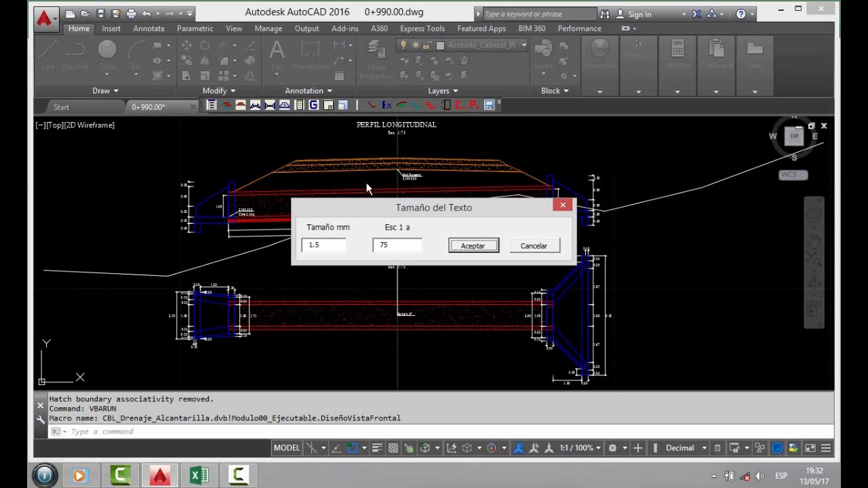Toggle Polar Tracking angle icon in status bar
The width and height of the screenshot is (868, 488).
point(336,448)
